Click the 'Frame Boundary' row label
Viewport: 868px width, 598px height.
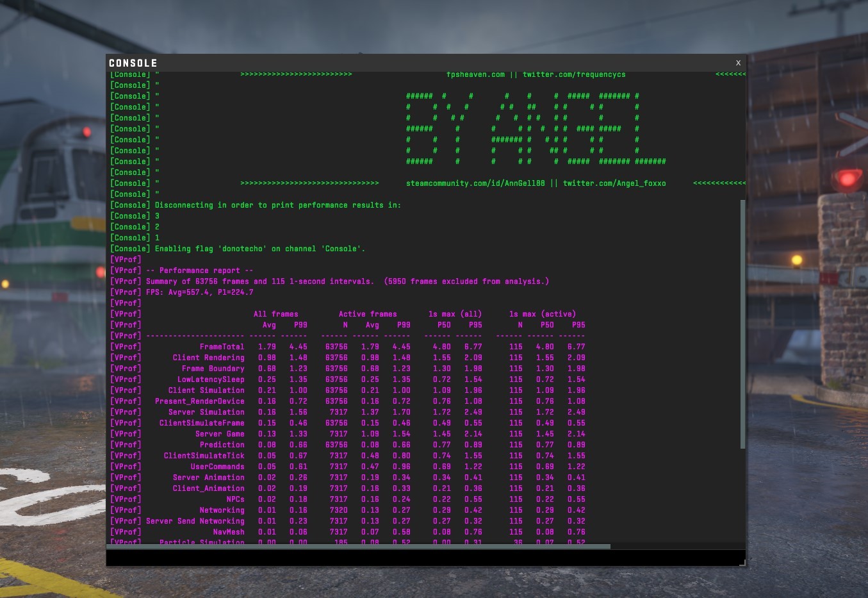tap(213, 369)
